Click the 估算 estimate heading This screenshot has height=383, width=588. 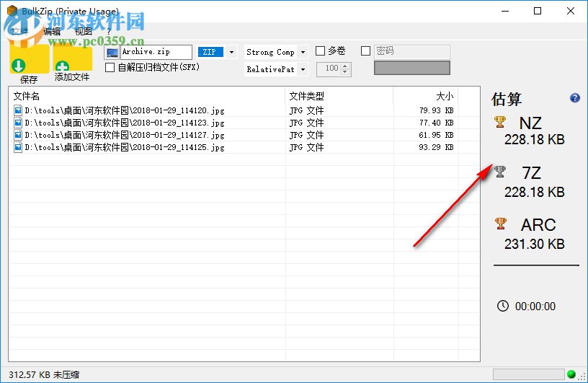click(507, 99)
